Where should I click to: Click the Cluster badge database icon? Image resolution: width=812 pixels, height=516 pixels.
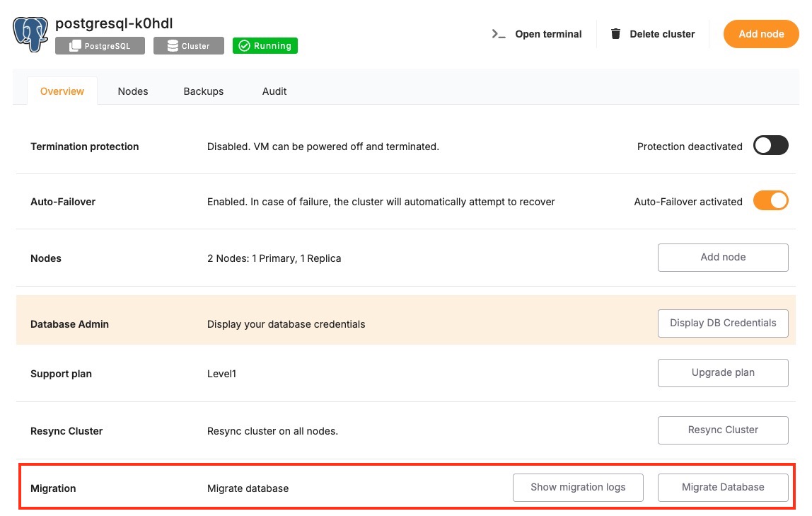[x=173, y=46]
